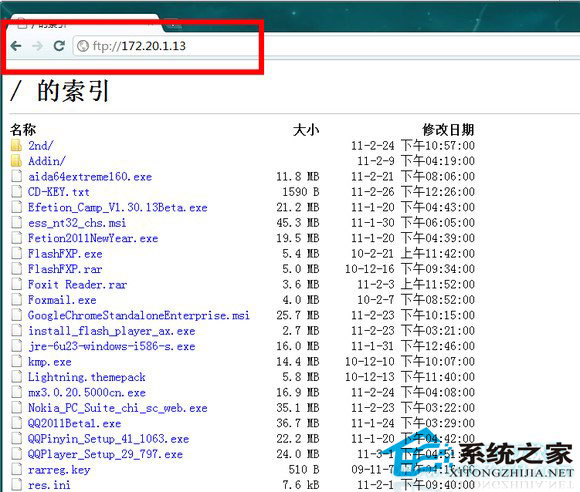Open the 2nd/ folder link
The image size is (580, 492).
(41, 145)
